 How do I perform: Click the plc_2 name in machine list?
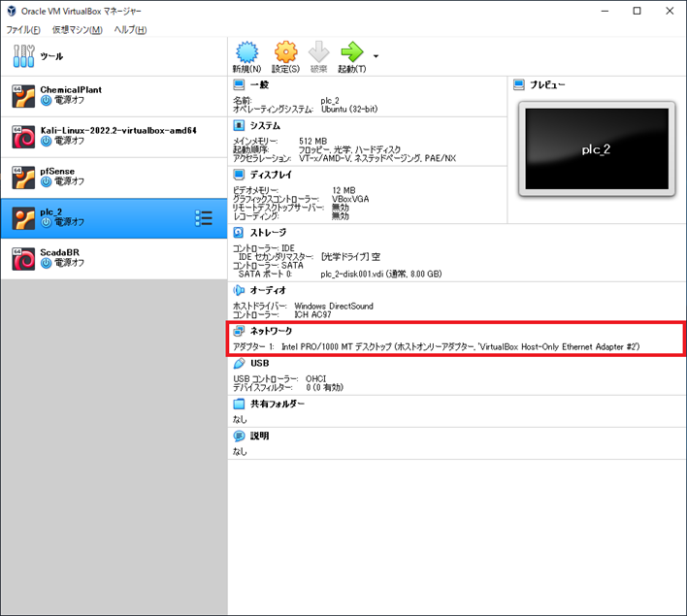[x=51, y=211]
